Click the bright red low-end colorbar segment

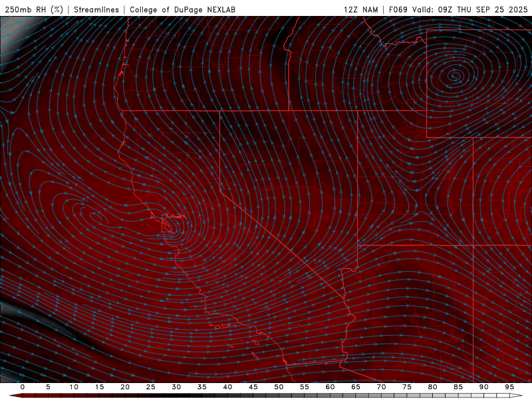(29, 396)
